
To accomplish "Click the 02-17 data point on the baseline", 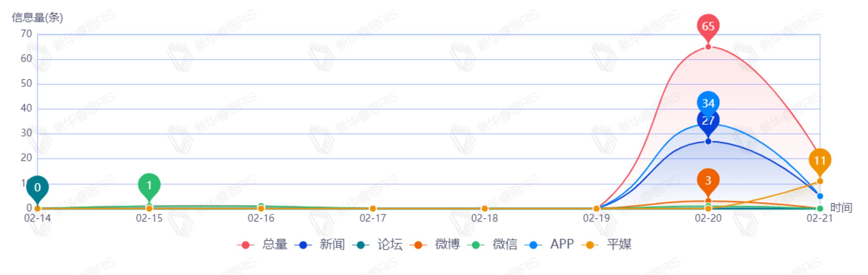I will 373,209.
